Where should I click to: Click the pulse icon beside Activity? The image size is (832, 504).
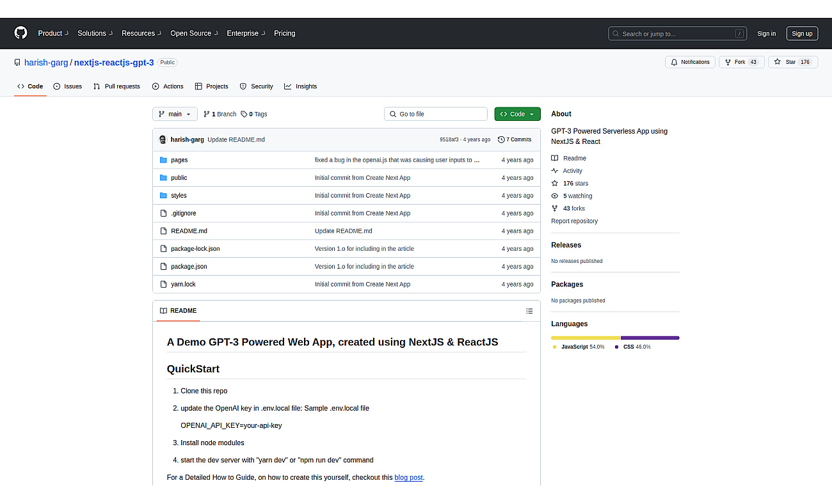click(x=555, y=171)
